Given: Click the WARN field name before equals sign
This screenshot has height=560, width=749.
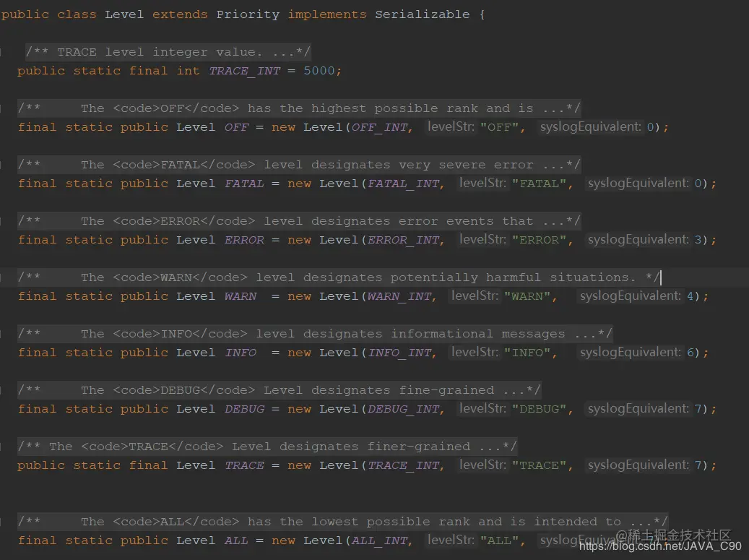Looking at the screenshot, I should 241,296.
